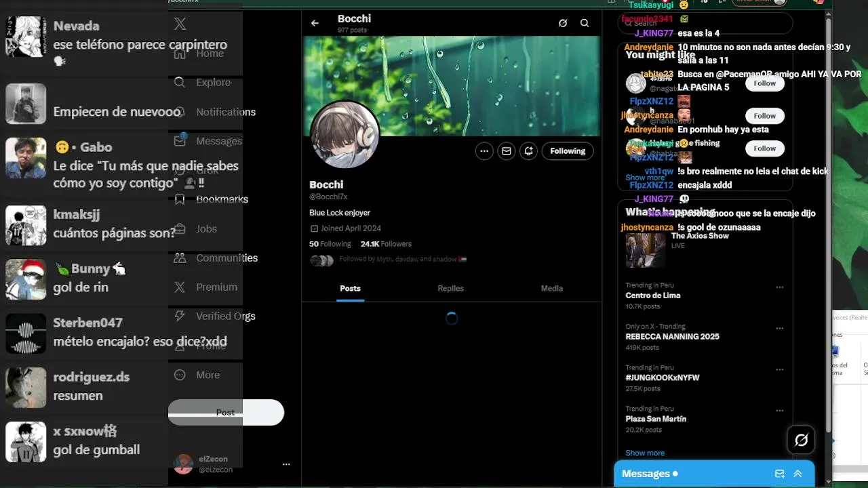Screen dimensions: 868x488
Task: Click the X logo in sidebar
Action: point(180,24)
